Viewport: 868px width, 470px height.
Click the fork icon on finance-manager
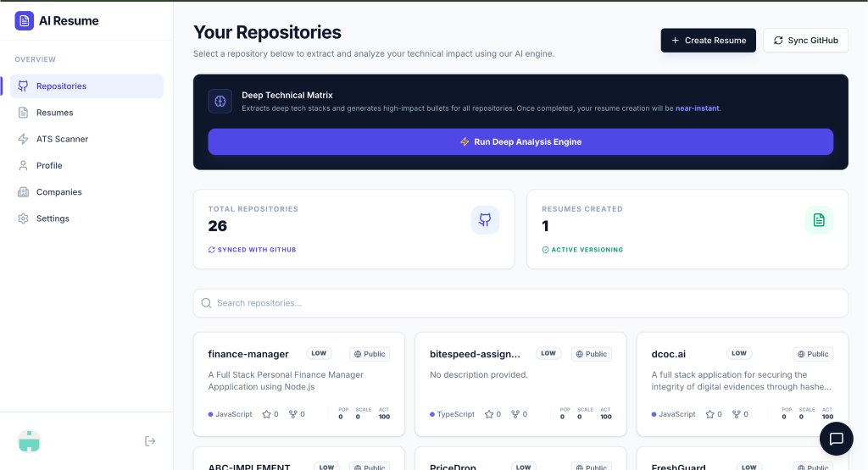pyautogui.click(x=292, y=414)
